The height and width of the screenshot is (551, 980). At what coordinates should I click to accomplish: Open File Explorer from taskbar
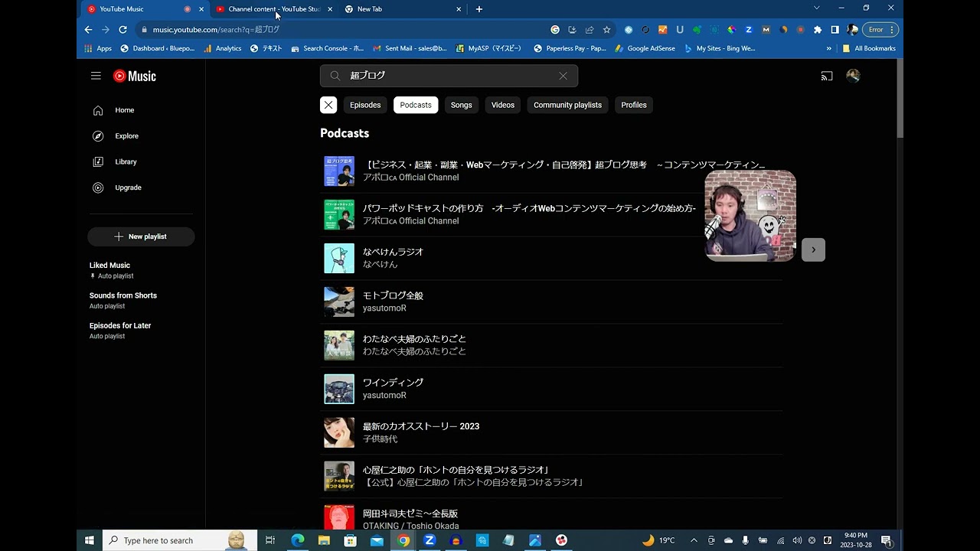pos(324,540)
